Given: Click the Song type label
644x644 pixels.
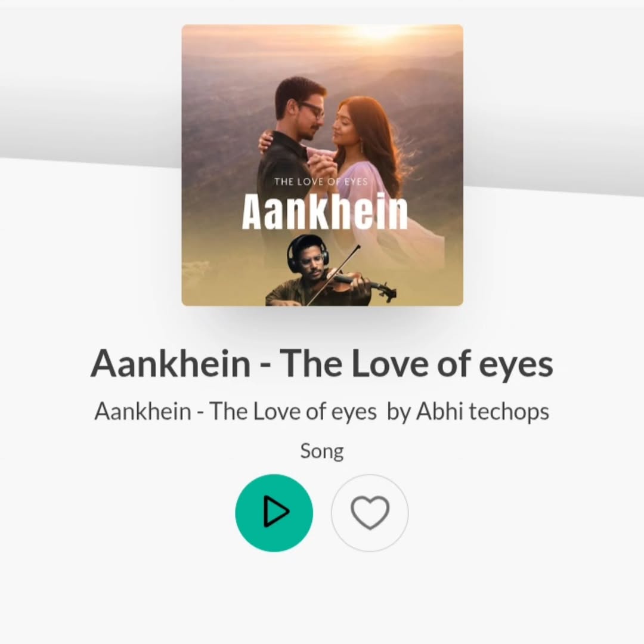Looking at the screenshot, I should (322, 451).
